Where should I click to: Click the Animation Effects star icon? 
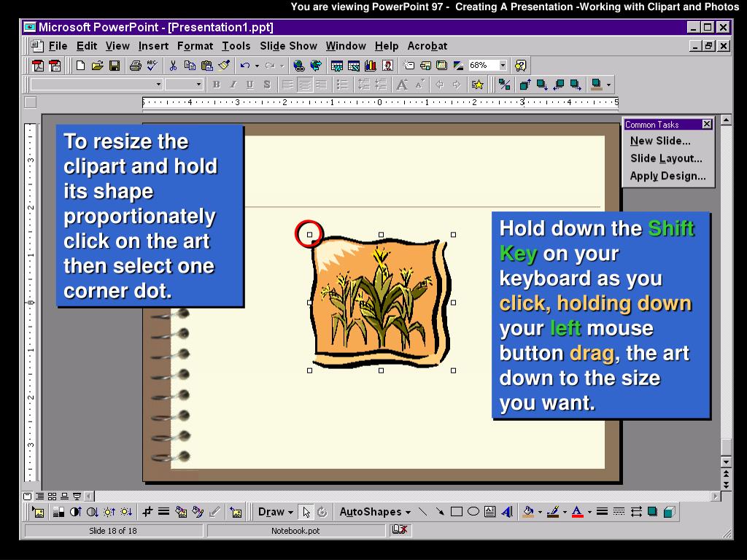click(x=477, y=85)
